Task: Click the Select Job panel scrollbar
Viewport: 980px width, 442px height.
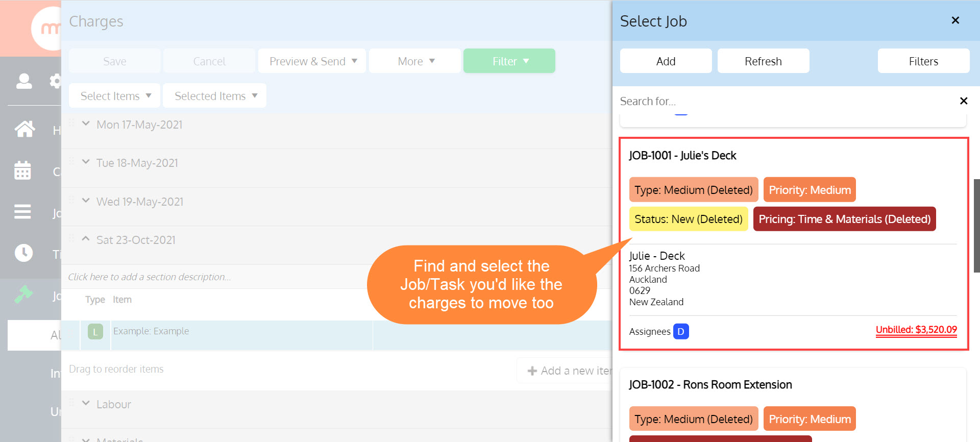Action: point(977,226)
